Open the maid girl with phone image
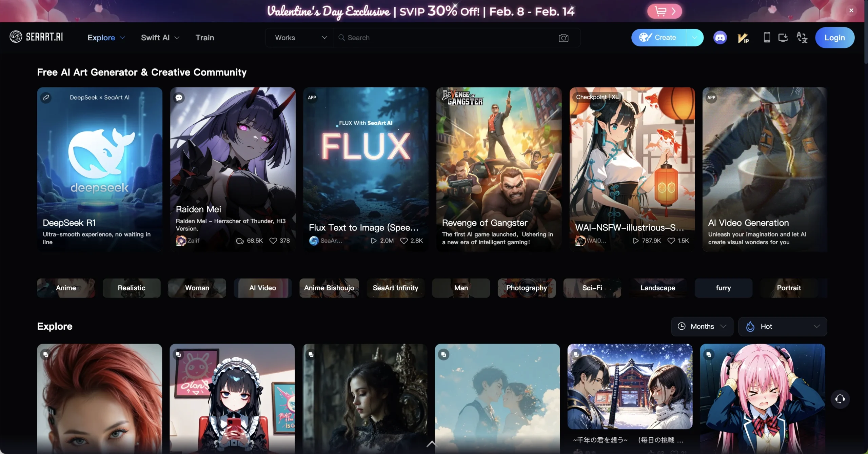 pyautogui.click(x=232, y=399)
